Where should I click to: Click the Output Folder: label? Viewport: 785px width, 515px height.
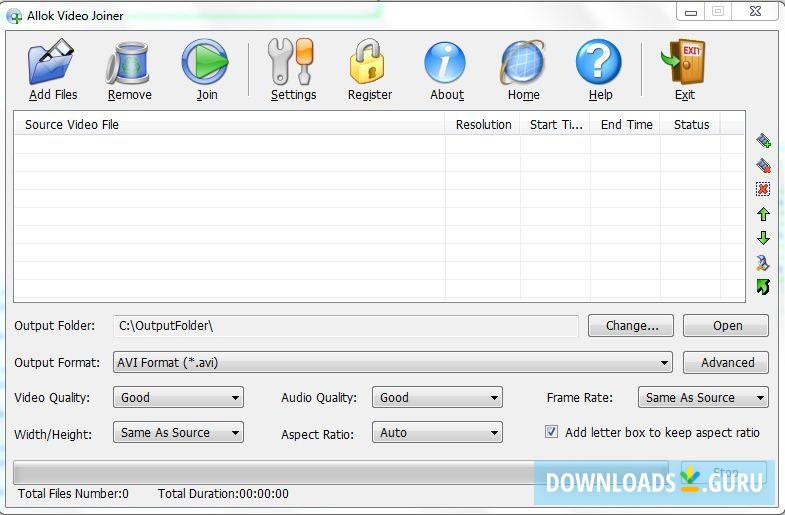coord(55,326)
